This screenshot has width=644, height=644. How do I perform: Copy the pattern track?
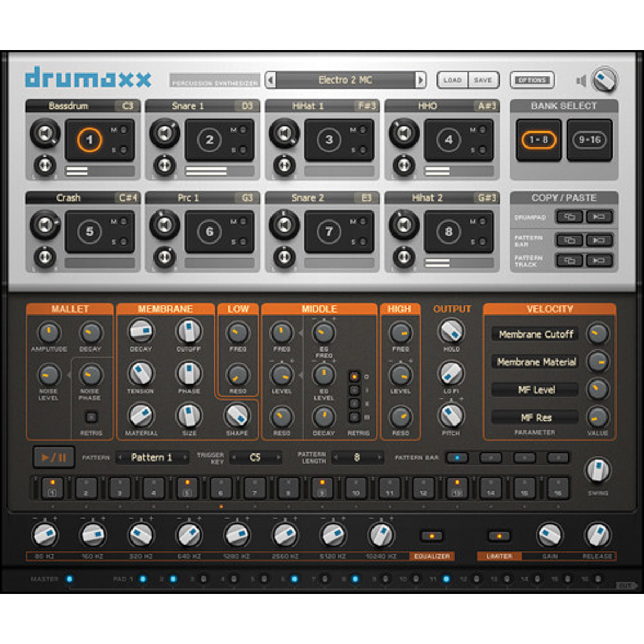click(569, 261)
